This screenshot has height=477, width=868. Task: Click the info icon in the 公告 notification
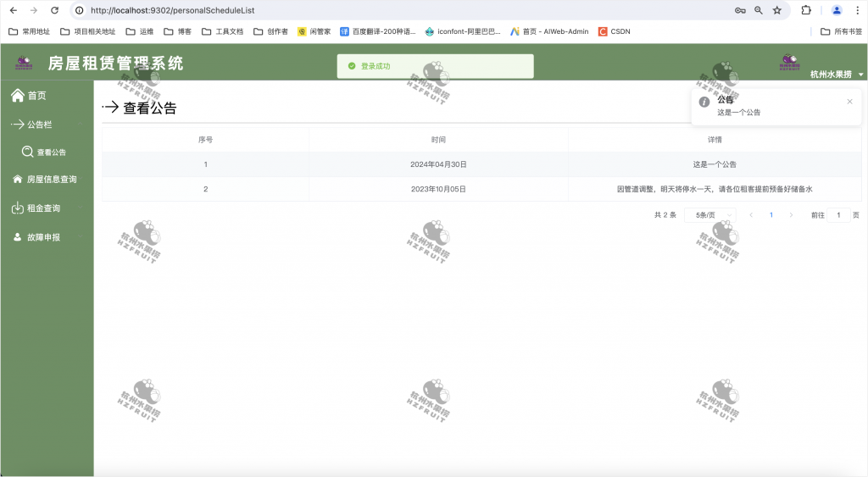pos(704,102)
